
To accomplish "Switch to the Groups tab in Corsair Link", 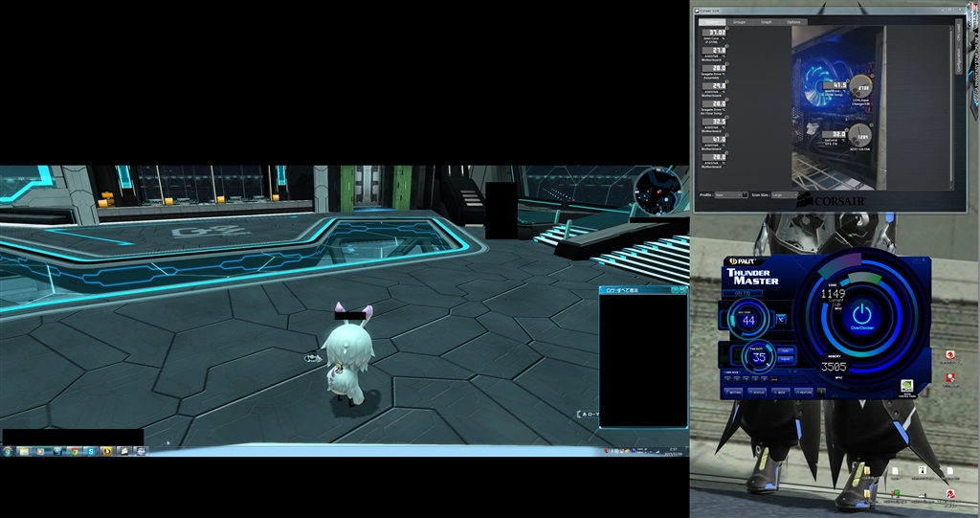I will [740, 22].
